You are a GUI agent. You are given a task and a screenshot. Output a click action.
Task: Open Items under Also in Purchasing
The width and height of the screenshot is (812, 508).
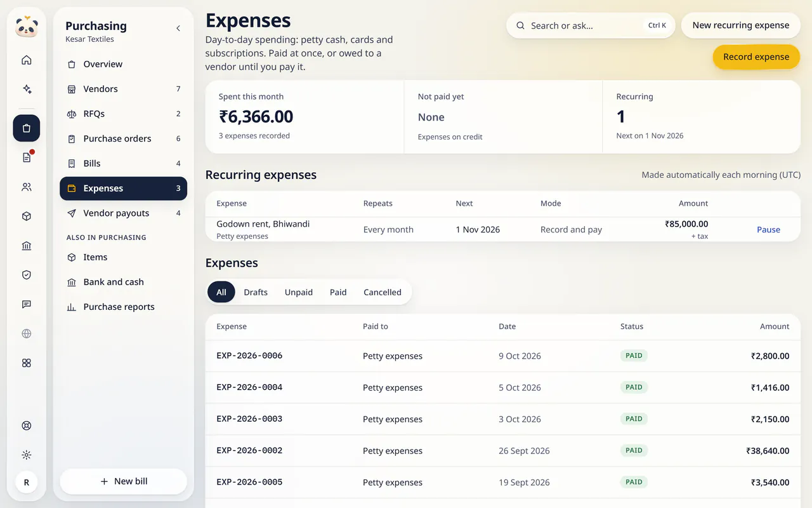point(123,257)
